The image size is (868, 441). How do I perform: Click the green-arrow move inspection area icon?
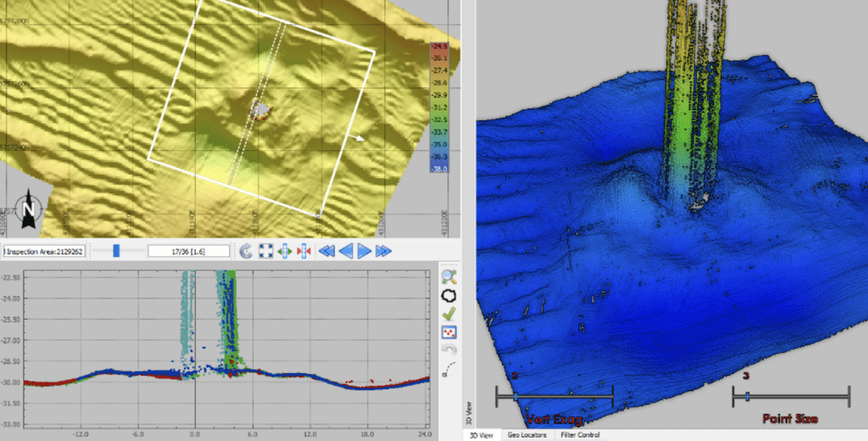(285, 251)
